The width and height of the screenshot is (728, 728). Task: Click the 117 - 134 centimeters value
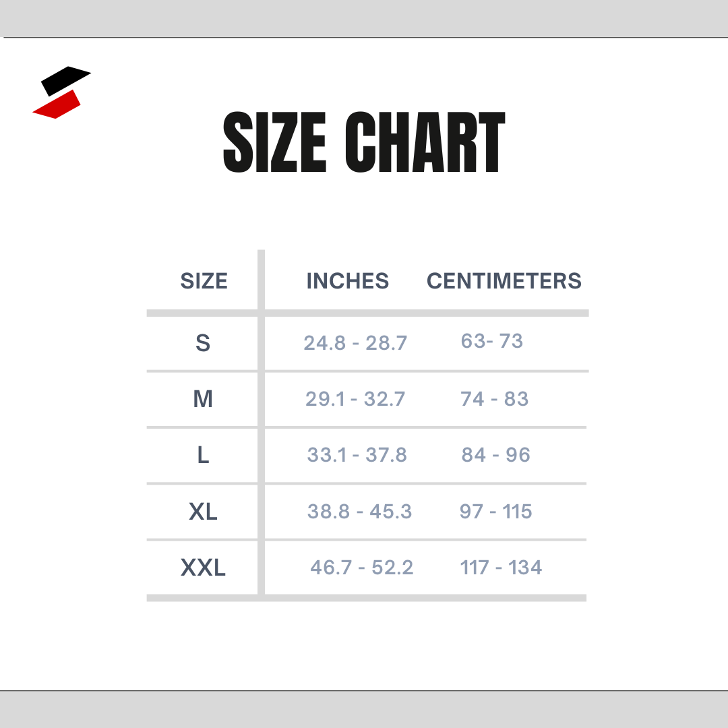(x=501, y=568)
